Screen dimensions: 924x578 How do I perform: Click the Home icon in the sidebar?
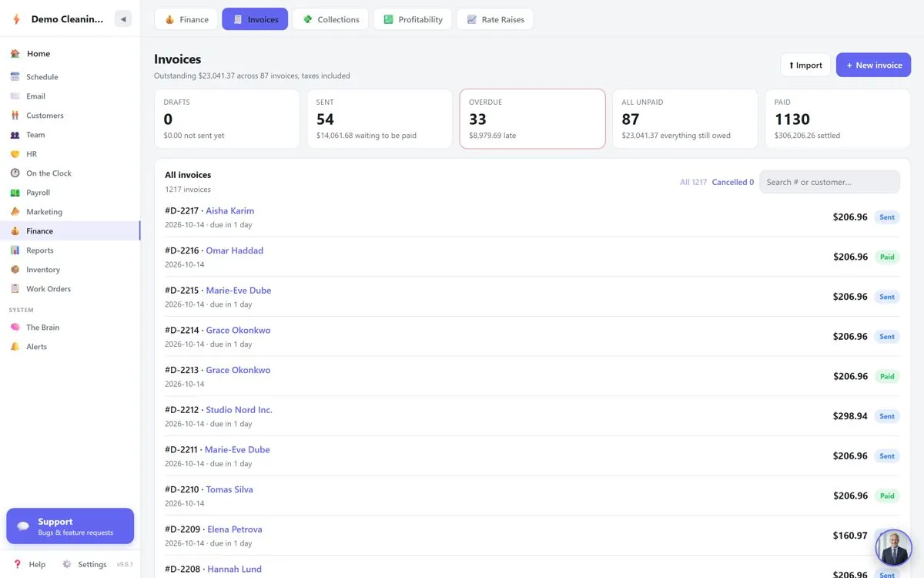[15, 54]
